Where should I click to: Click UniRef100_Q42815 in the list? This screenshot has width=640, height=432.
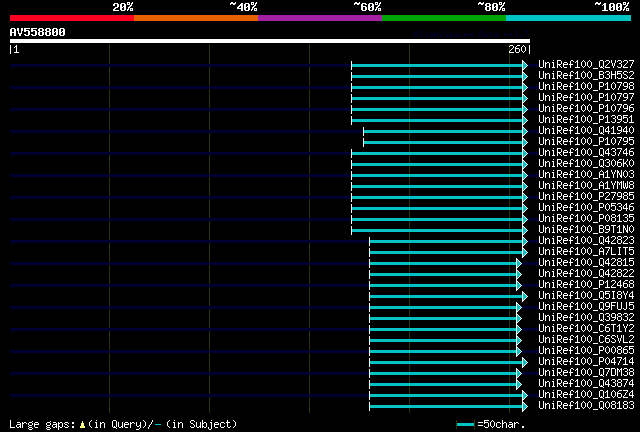586,263
